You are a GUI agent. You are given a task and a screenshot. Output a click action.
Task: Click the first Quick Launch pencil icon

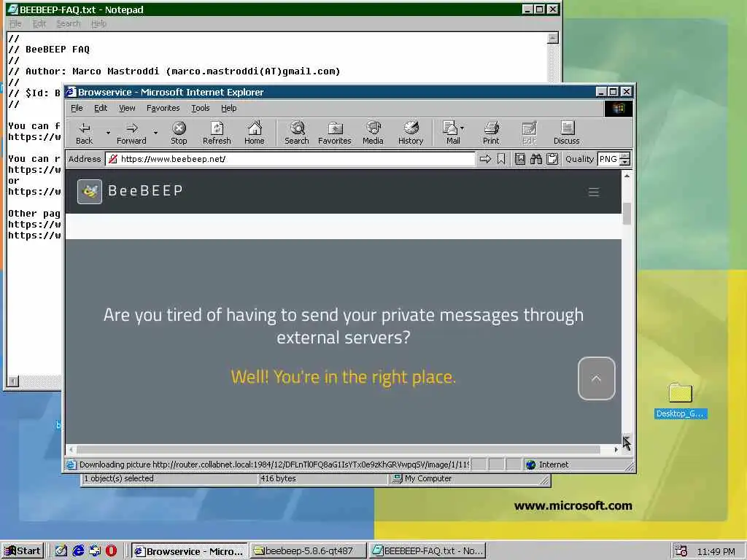(x=61, y=551)
